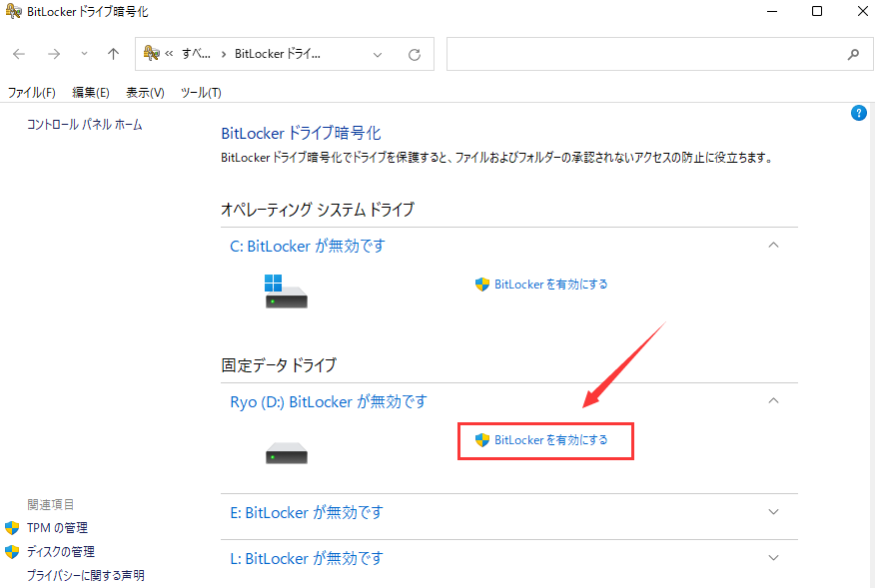Click the ディスクの管理 shield icon
The height and width of the screenshot is (588, 875).
point(11,551)
